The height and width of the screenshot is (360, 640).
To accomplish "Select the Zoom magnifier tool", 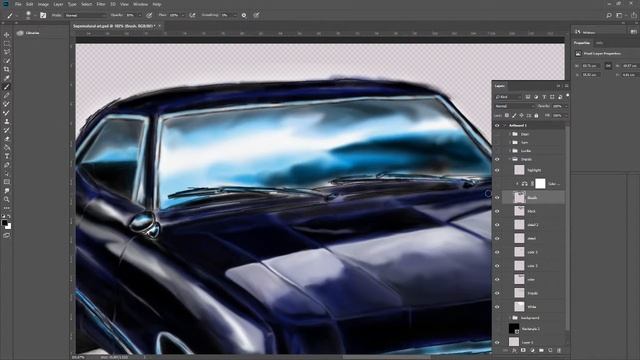I will click(7, 199).
